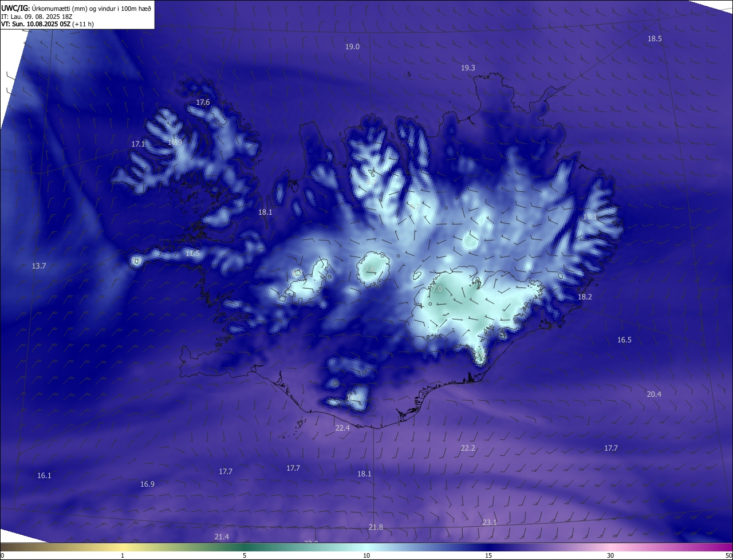This screenshot has height=560, width=733.
Task: Click the 18.5 value label
Action: coord(655,39)
